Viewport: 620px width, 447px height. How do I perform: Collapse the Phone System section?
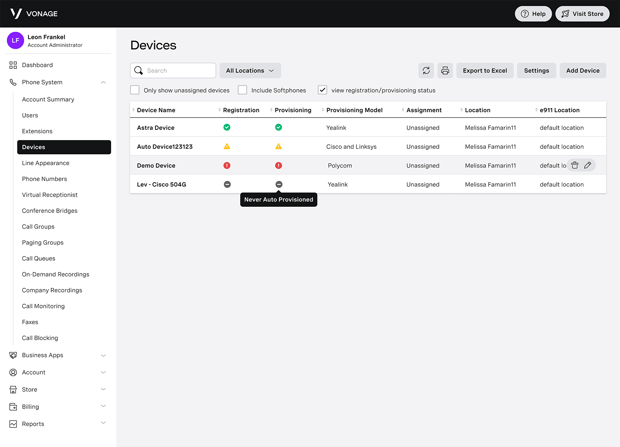pos(103,82)
